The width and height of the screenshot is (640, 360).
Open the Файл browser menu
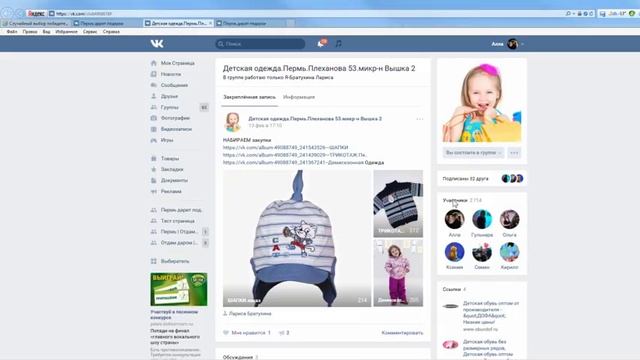12,31
